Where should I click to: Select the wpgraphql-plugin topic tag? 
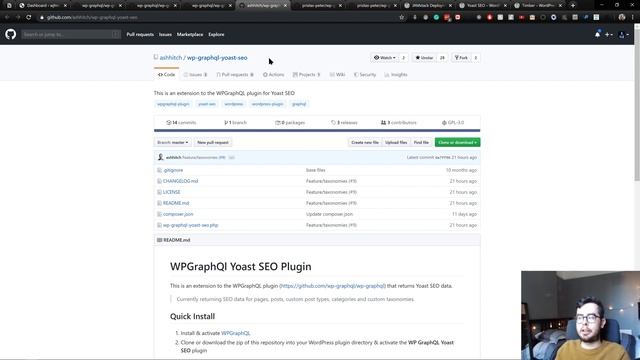[x=173, y=104]
